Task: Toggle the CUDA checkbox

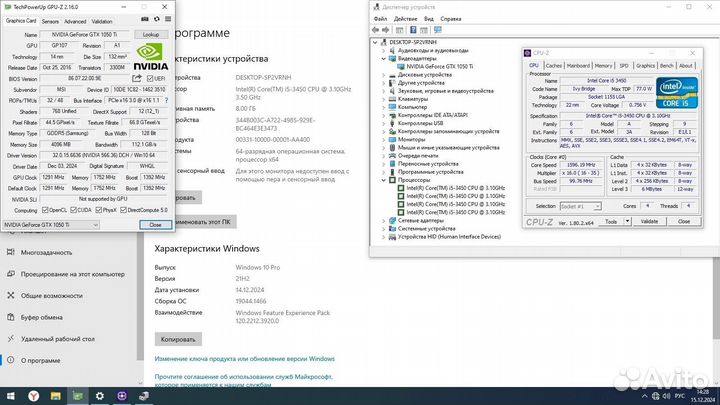Action: click(73, 210)
